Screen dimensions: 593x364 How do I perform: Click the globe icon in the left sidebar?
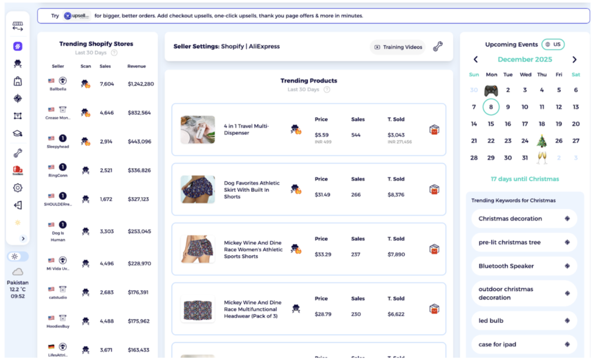17,98
